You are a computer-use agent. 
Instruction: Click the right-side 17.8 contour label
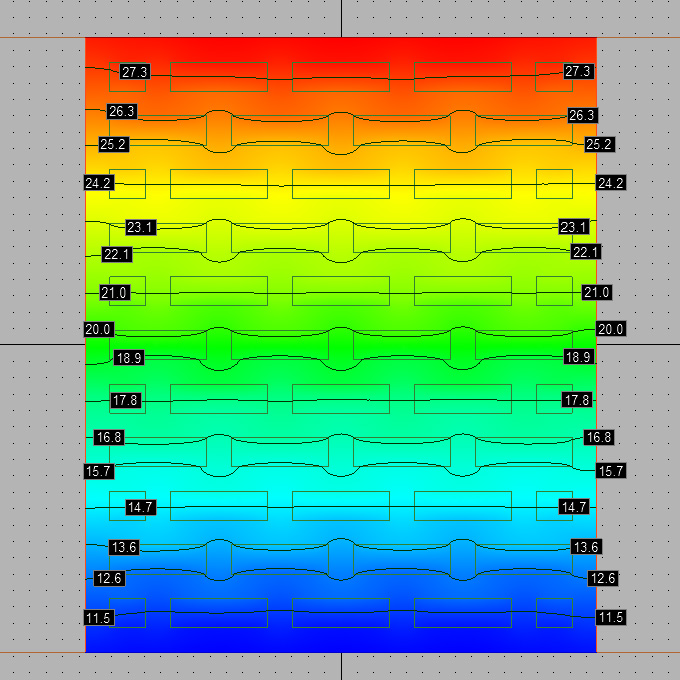tap(577, 400)
